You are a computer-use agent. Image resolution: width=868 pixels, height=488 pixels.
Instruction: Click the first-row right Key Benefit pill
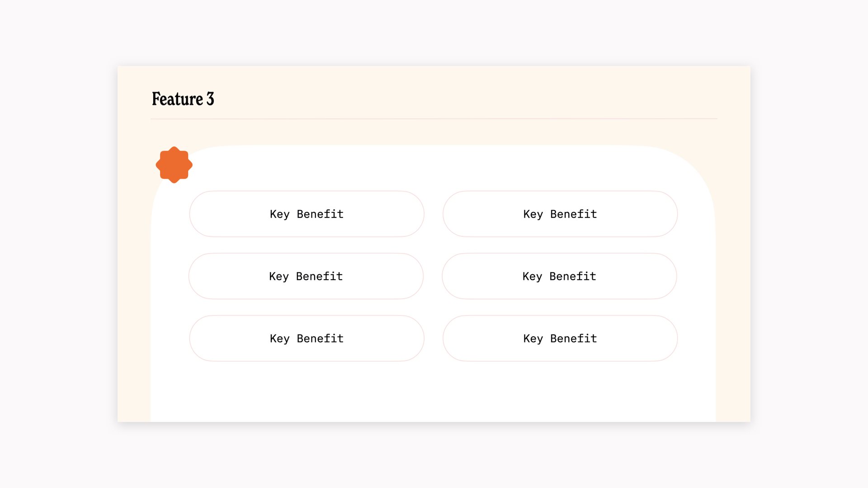tap(560, 214)
